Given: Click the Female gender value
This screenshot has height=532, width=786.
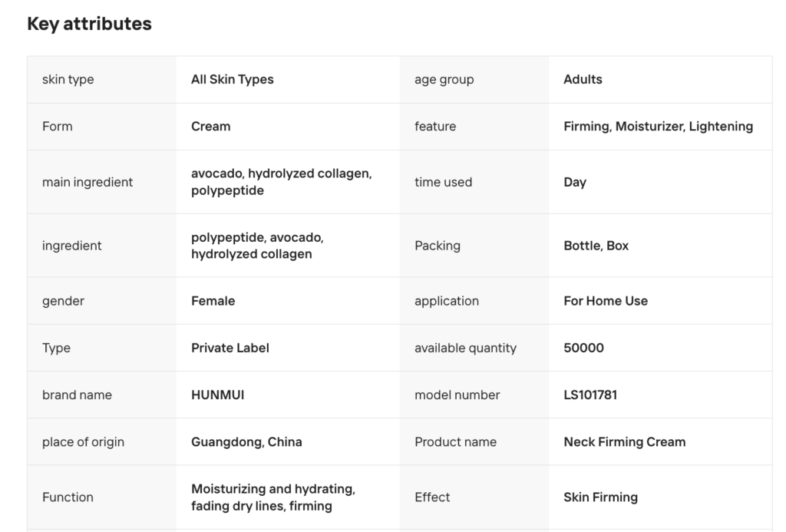Looking at the screenshot, I should point(213,301).
